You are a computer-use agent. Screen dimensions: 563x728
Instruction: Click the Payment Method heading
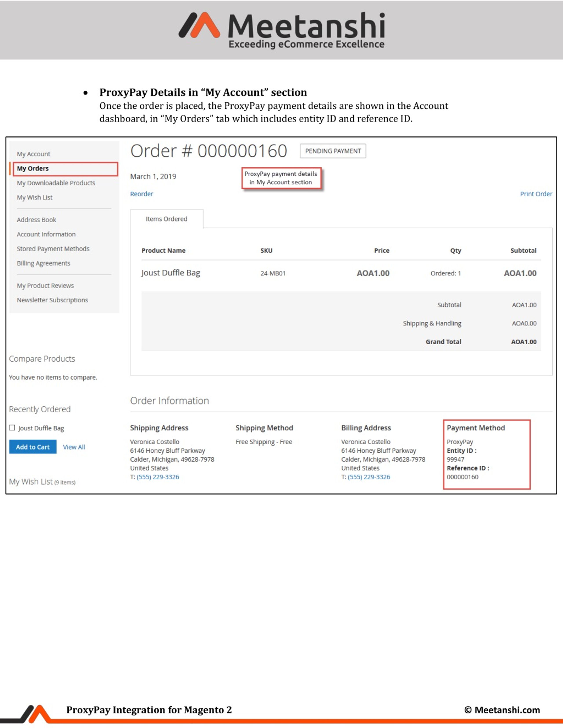click(x=476, y=428)
